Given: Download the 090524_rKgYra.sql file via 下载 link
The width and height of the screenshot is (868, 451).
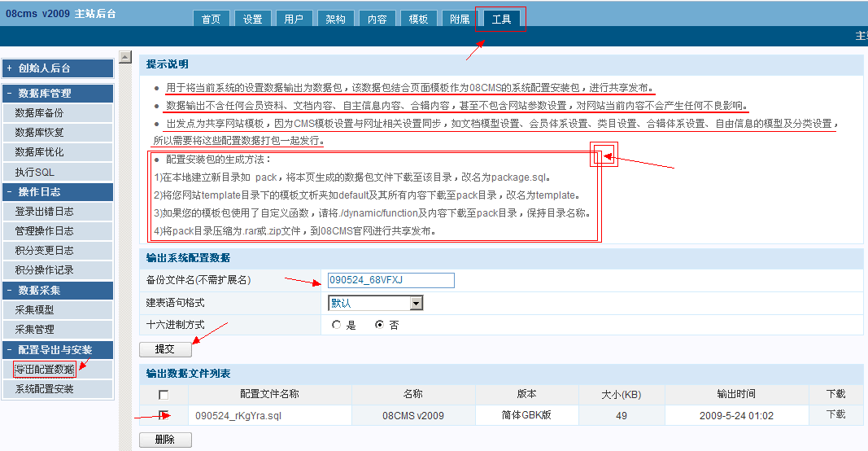Looking at the screenshot, I should (835, 414).
